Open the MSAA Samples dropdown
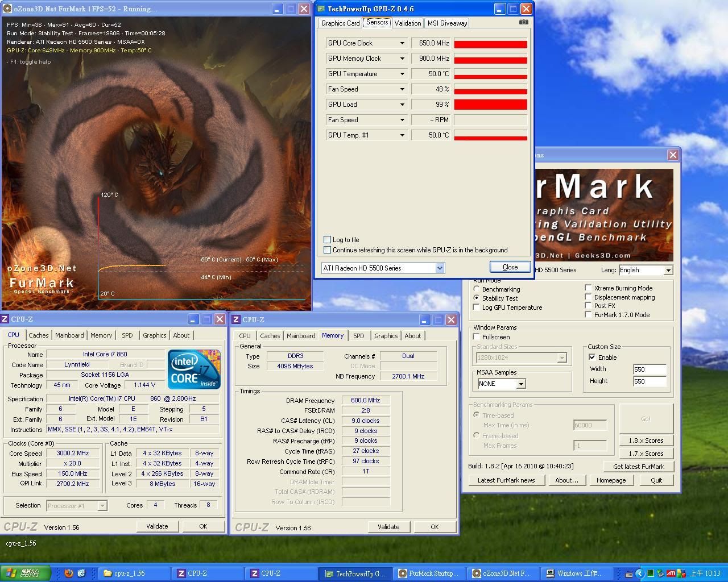The height and width of the screenshot is (582, 728). coord(520,384)
